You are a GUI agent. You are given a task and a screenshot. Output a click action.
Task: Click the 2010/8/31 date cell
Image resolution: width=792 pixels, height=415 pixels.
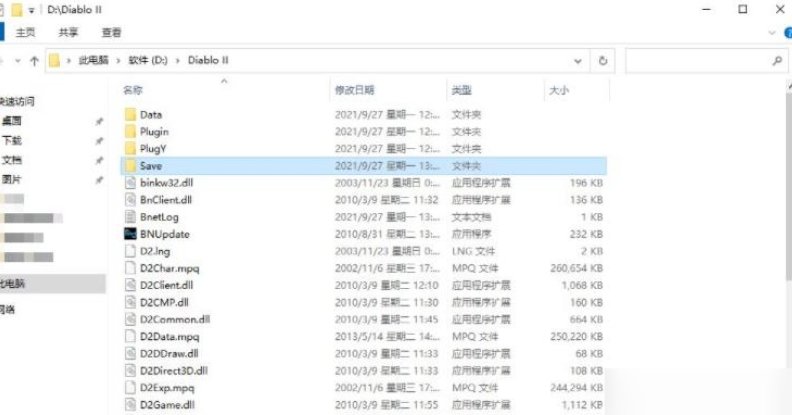[387, 234]
